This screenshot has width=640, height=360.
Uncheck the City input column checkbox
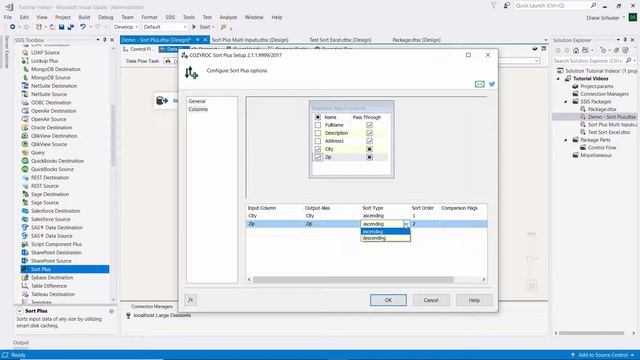(x=318, y=149)
